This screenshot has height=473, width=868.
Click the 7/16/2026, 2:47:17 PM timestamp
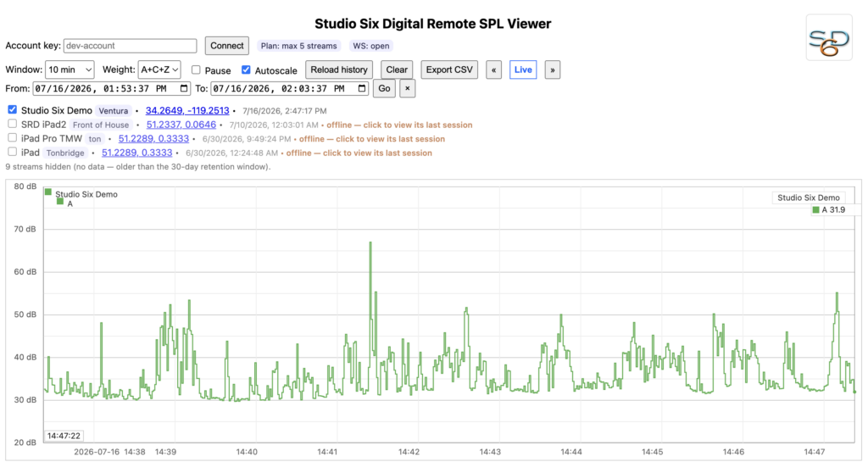click(285, 111)
